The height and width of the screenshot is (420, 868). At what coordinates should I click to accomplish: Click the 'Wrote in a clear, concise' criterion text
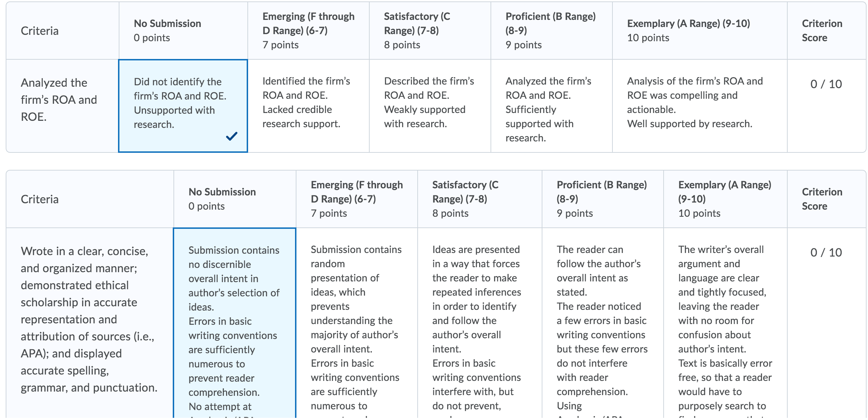89,319
